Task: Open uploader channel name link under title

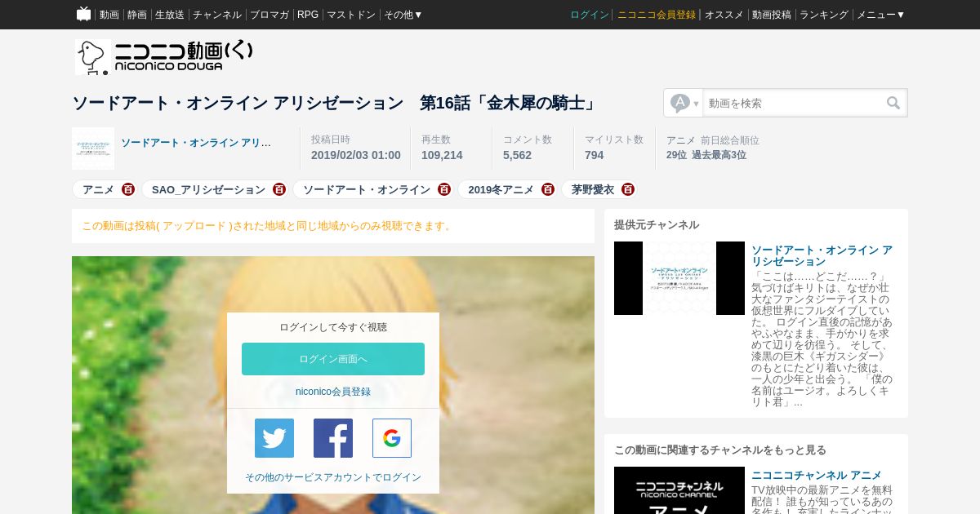Action: tap(196, 143)
